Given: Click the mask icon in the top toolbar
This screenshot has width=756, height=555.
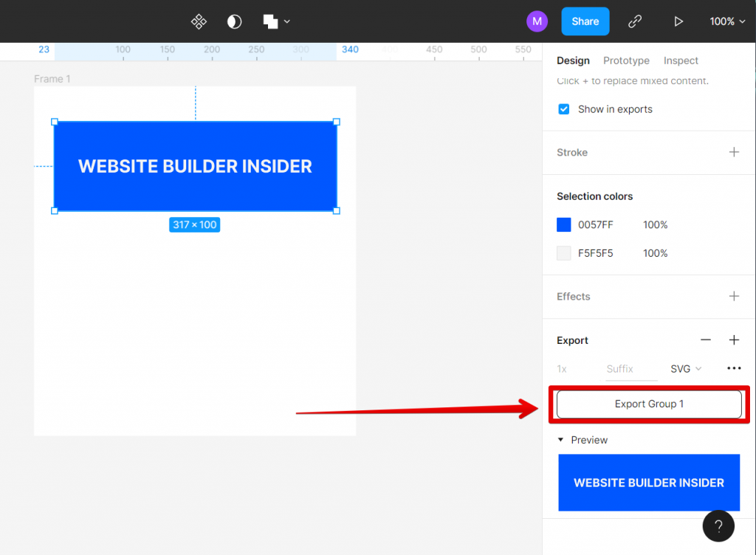Looking at the screenshot, I should (234, 21).
